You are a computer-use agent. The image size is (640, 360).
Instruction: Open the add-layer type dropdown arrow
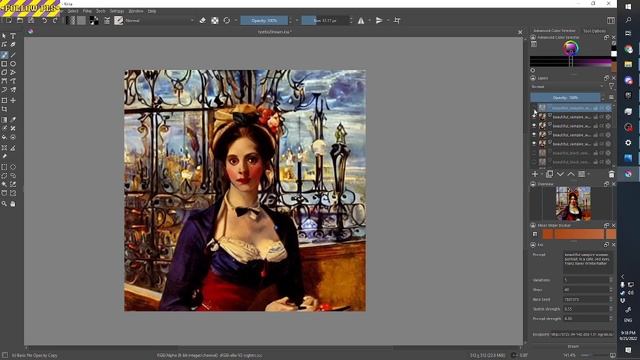542,174
